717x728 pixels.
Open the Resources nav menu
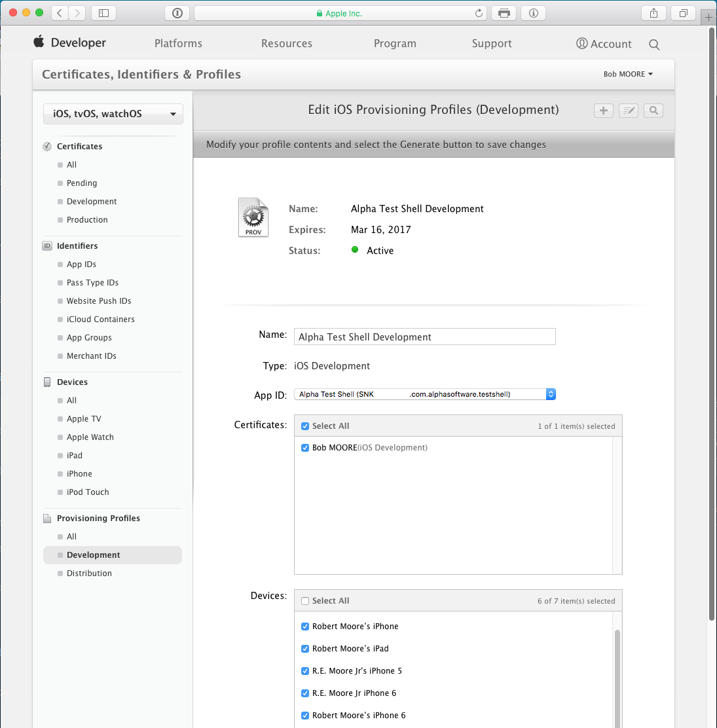(287, 44)
